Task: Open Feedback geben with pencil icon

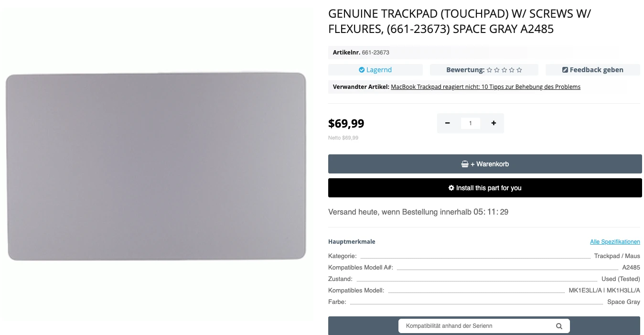Action: [x=592, y=70]
